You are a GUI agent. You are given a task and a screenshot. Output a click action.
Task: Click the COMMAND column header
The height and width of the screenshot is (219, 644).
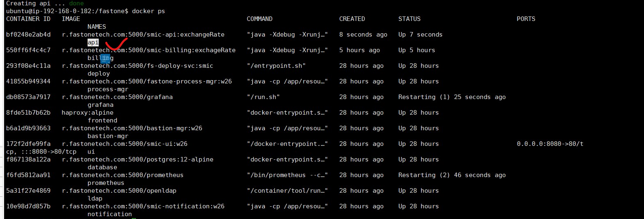click(x=259, y=19)
